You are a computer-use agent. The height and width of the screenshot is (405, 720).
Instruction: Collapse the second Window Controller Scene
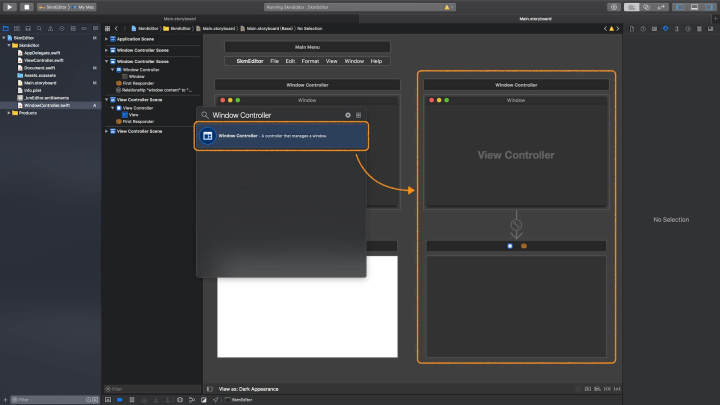(x=107, y=62)
